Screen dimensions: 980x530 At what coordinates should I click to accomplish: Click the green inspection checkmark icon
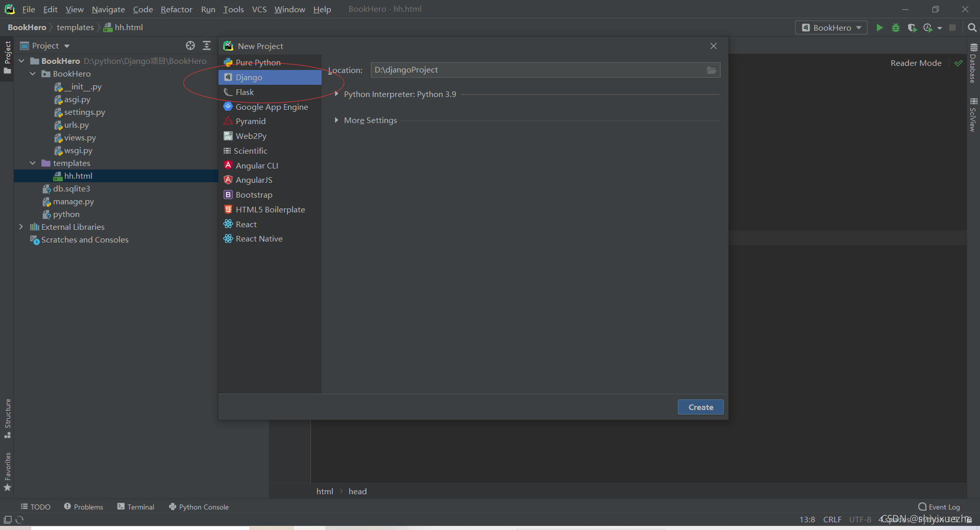959,63
